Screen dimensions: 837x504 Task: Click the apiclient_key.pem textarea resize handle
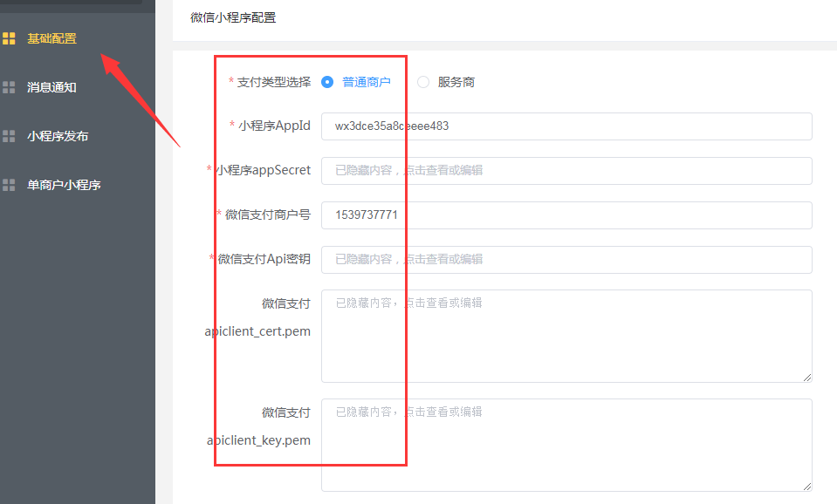(807, 487)
